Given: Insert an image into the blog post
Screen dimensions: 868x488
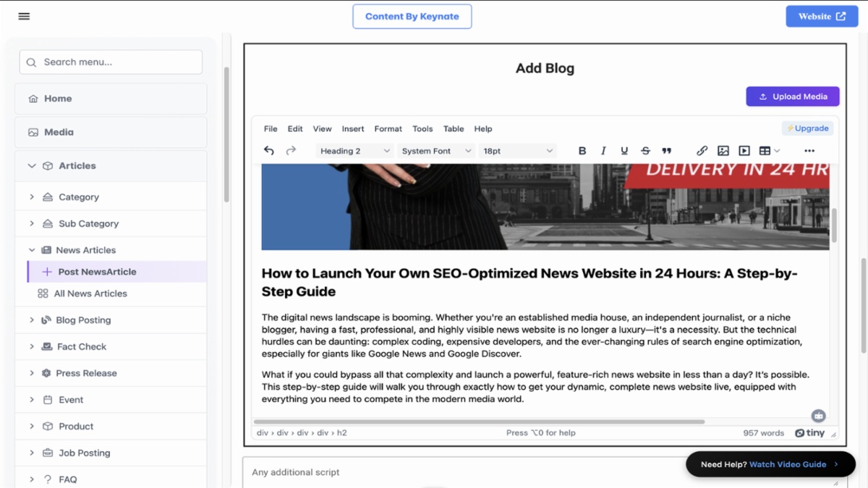Looking at the screenshot, I should click(723, 150).
